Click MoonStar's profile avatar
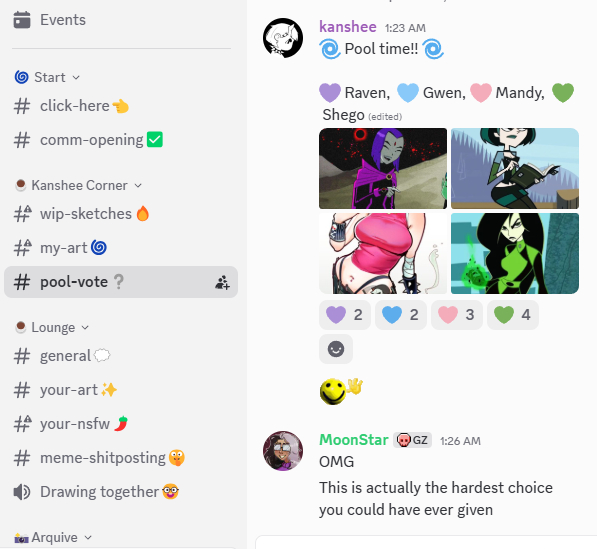597x549 pixels. pyautogui.click(x=283, y=451)
